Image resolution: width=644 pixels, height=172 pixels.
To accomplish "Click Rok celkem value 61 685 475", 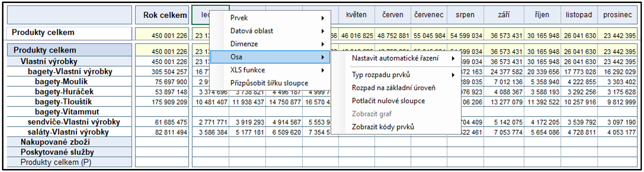I will point(162,123).
